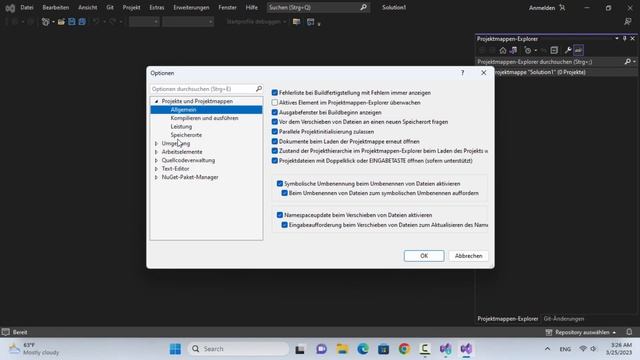Confirm options with OK button
This screenshot has width=640, height=360.
pyautogui.click(x=424, y=256)
